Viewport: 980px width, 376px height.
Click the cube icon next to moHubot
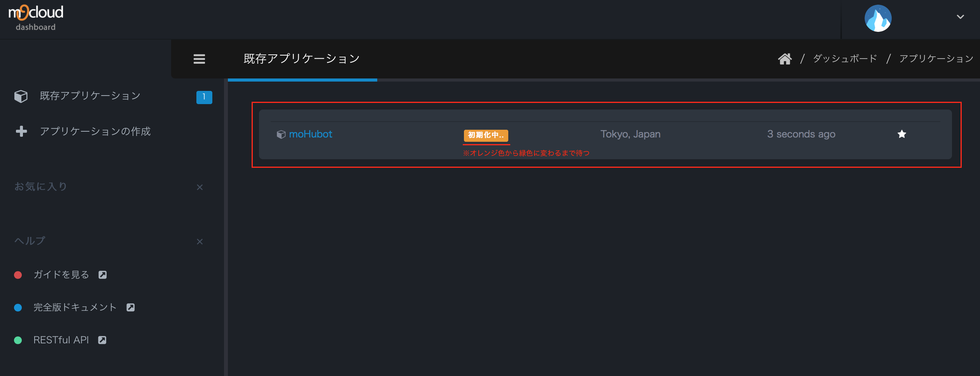point(282,134)
